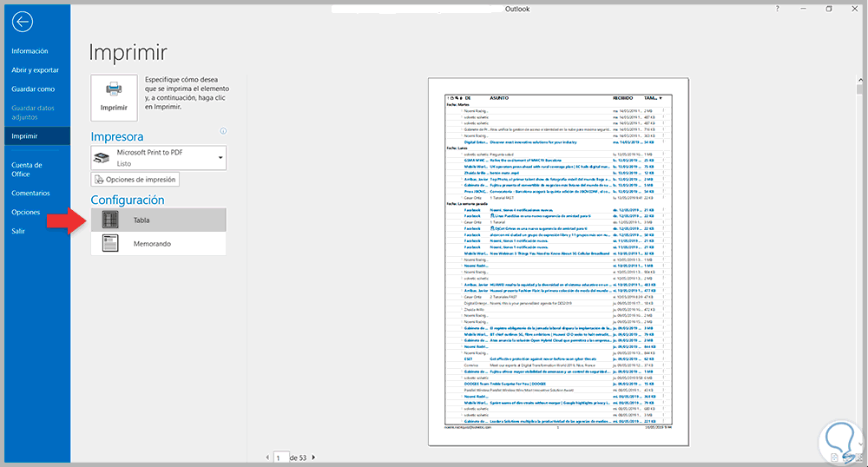
Task: Open the help question mark
Action: pos(777,9)
